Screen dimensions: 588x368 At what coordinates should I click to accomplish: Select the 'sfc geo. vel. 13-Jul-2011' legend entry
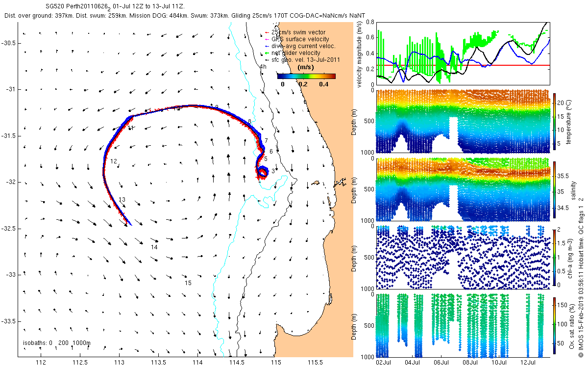[x=303, y=59]
